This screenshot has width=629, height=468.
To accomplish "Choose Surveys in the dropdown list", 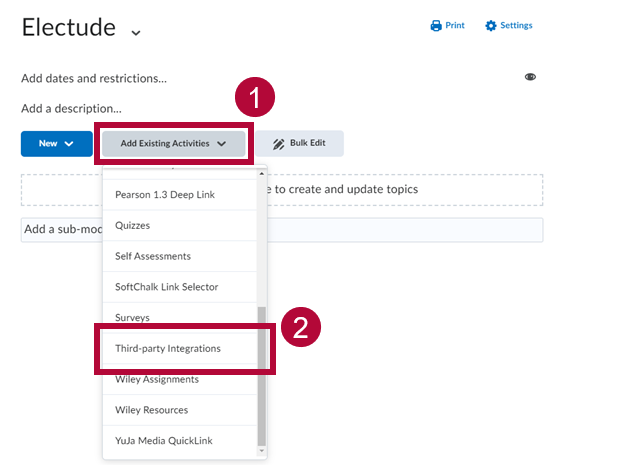I will tap(133, 318).
